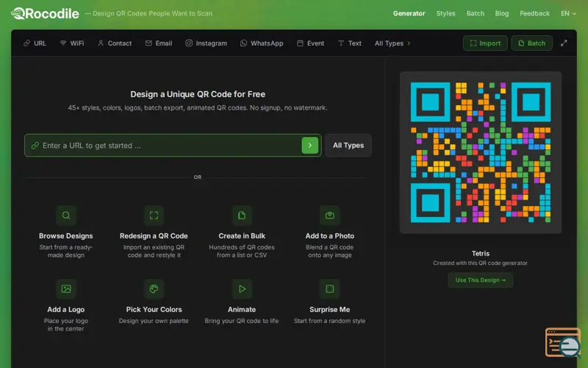
Task: Click the Pick Your Colors title
Action: pyautogui.click(x=154, y=309)
